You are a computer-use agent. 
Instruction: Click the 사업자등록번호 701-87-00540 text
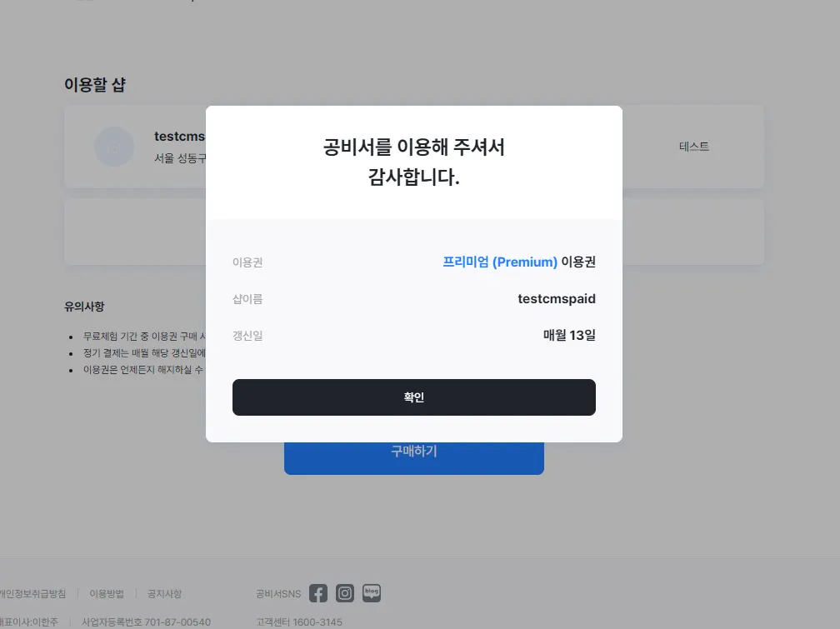tap(147, 622)
